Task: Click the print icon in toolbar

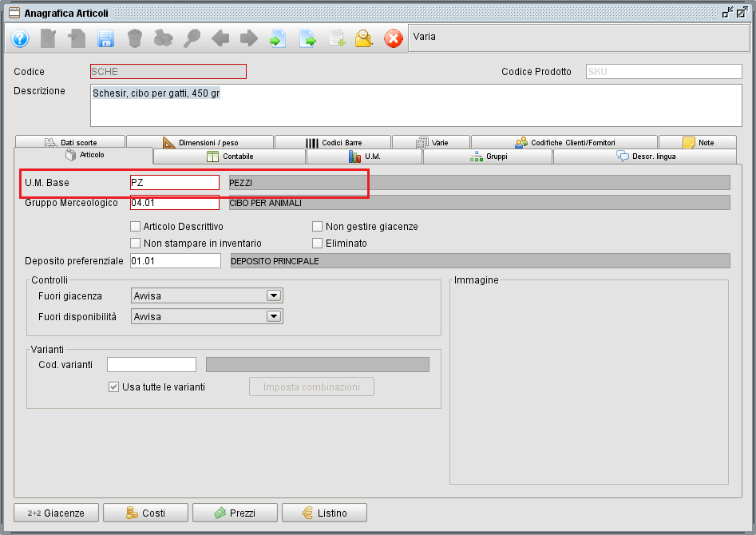Action: pyautogui.click(x=163, y=38)
